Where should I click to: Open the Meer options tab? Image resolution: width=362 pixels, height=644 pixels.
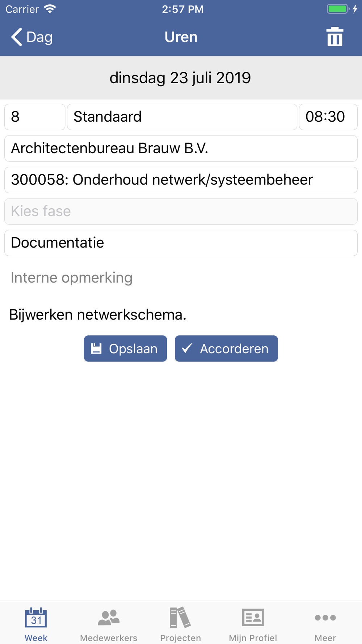click(x=325, y=624)
